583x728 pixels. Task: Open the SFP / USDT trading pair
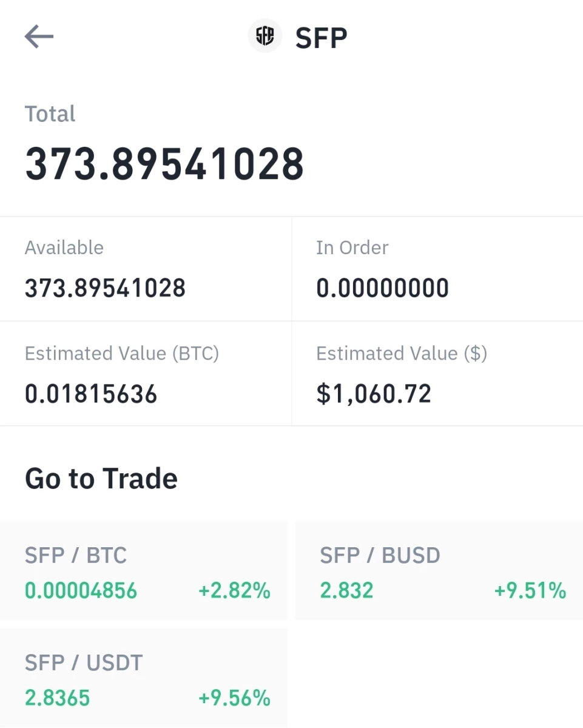(x=144, y=678)
